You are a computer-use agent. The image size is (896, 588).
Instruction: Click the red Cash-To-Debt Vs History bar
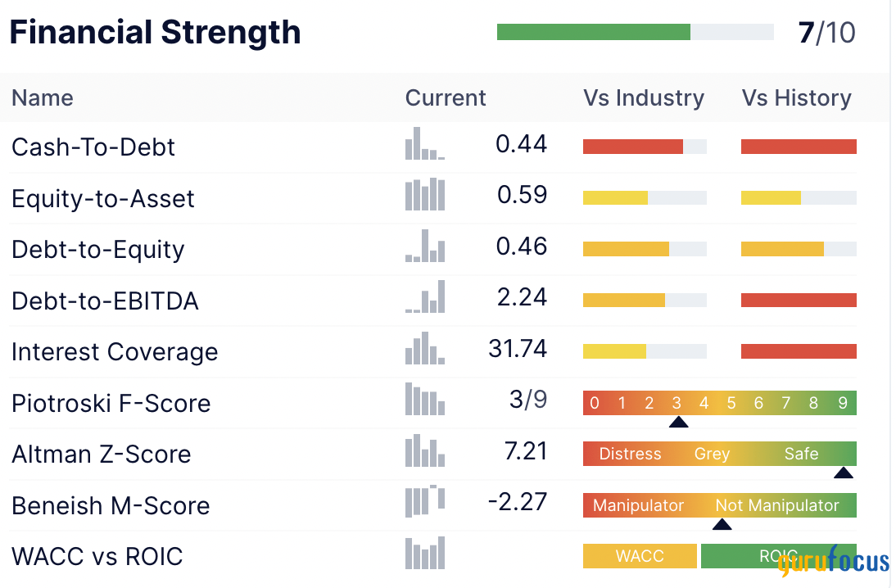(x=799, y=147)
